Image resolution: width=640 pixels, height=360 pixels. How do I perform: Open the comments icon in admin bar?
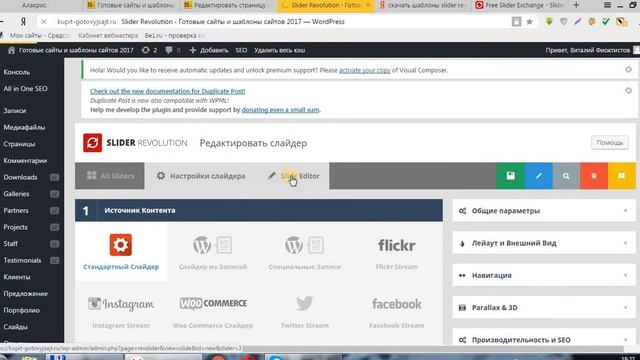[x=169, y=50]
